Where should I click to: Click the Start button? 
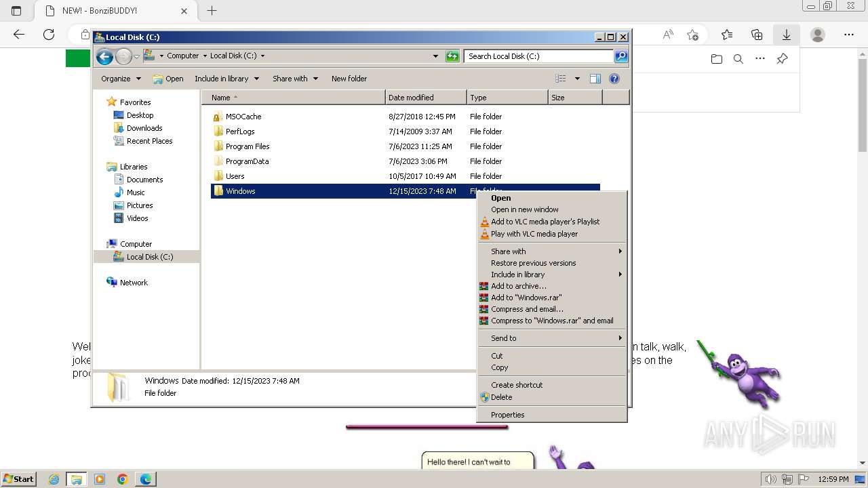point(18,479)
